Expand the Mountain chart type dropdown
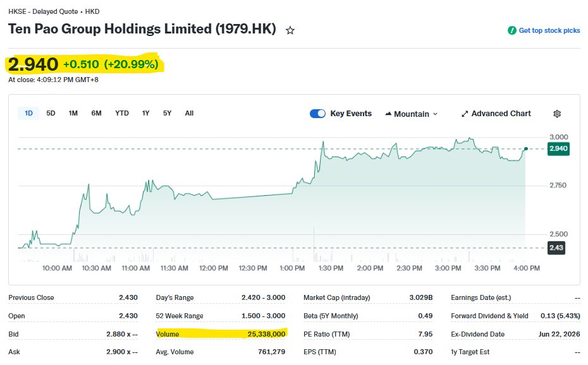 (435, 114)
